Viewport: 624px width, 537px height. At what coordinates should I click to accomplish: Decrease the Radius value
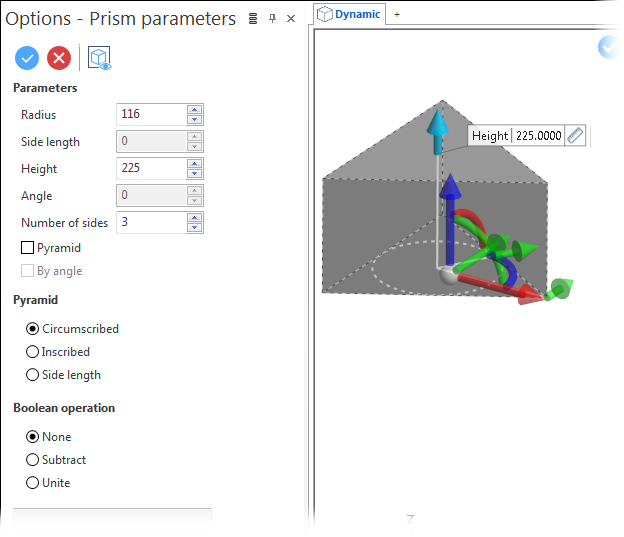[195, 119]
